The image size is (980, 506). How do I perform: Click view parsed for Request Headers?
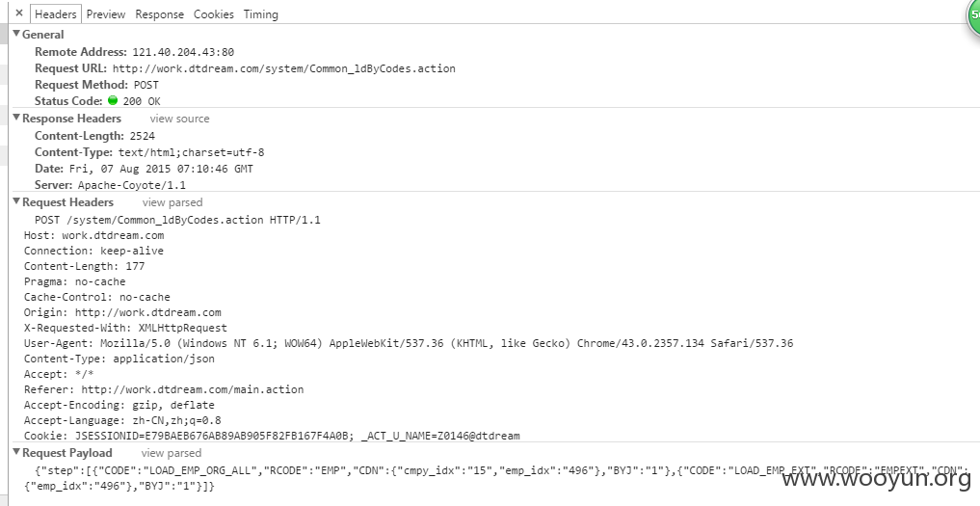coord(172,202)
